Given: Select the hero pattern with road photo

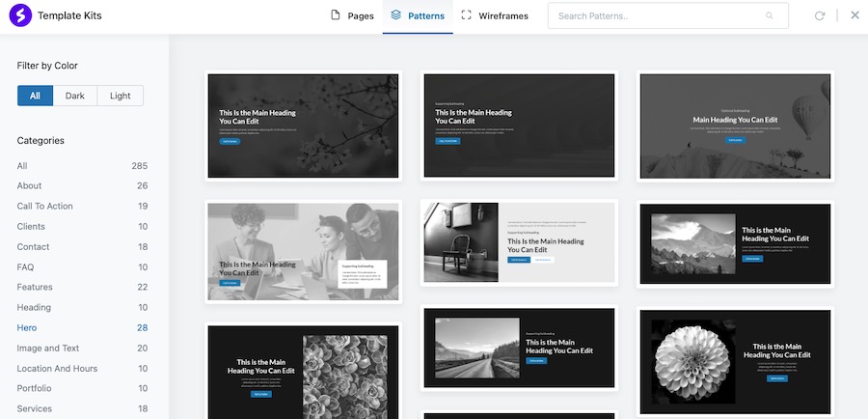Looking at the screenshot, I should tap(519, 348).
